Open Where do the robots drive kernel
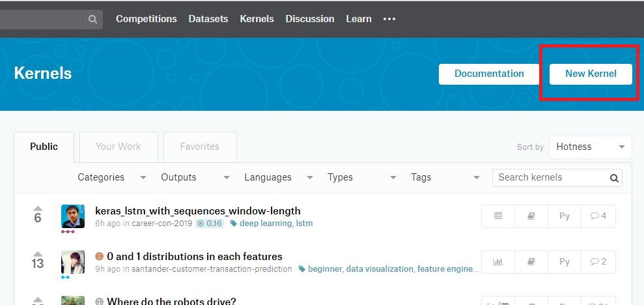Viewport: 644px width, 305px height. click(x=171, y=302)
